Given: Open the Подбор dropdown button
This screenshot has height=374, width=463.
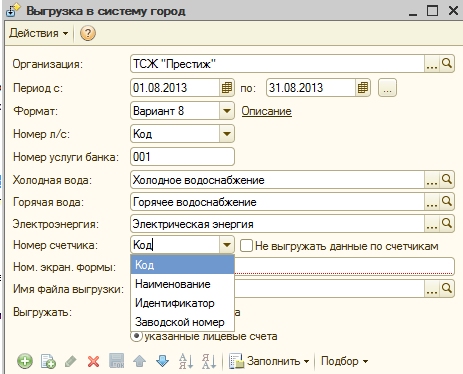Looking at the screenshot, I should [344, 361].
